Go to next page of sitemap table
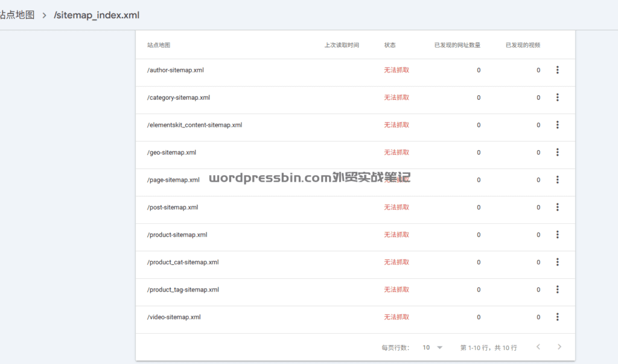618x364 pixels. click(x=559, y=347)
